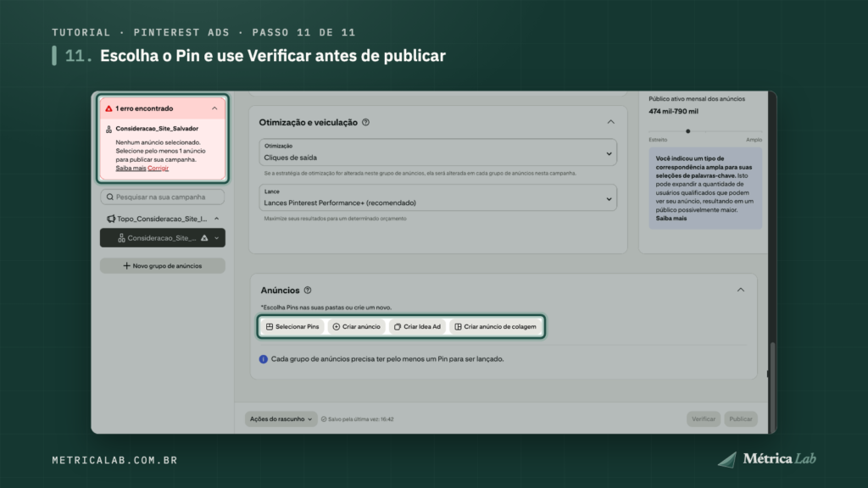
Task: Click the 'Amplo' slider label
Action: click(x=754, y=140)
